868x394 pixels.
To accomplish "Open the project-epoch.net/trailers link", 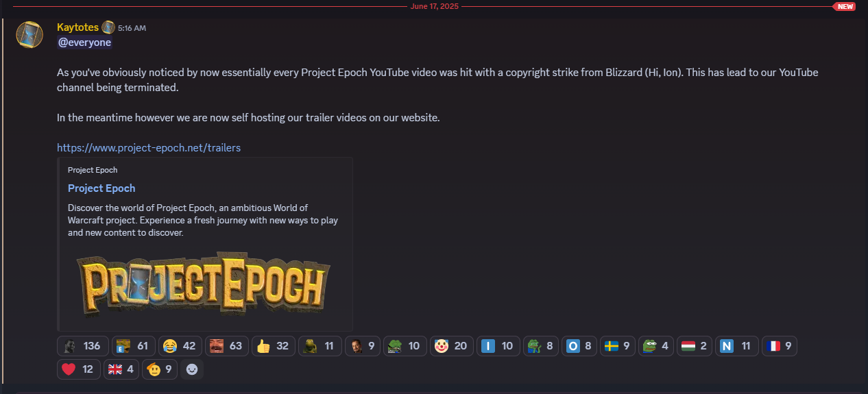I will coord(149,147).
